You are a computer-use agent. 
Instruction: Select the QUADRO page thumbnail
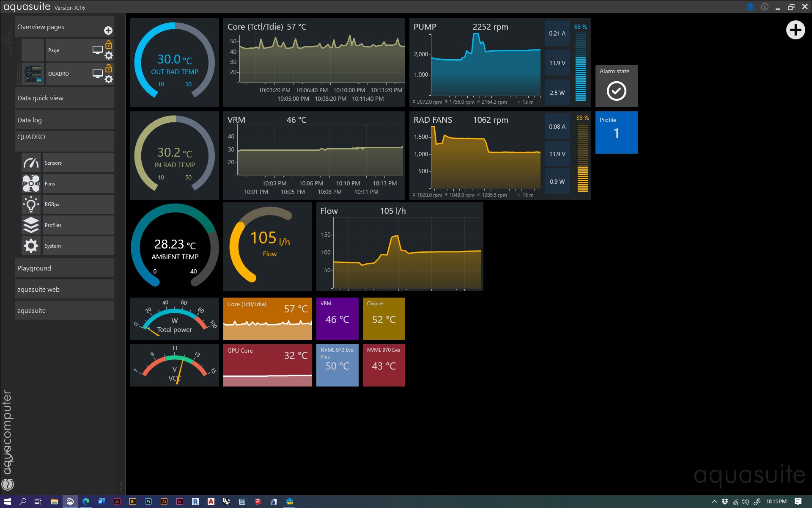[x=33, y=74]
